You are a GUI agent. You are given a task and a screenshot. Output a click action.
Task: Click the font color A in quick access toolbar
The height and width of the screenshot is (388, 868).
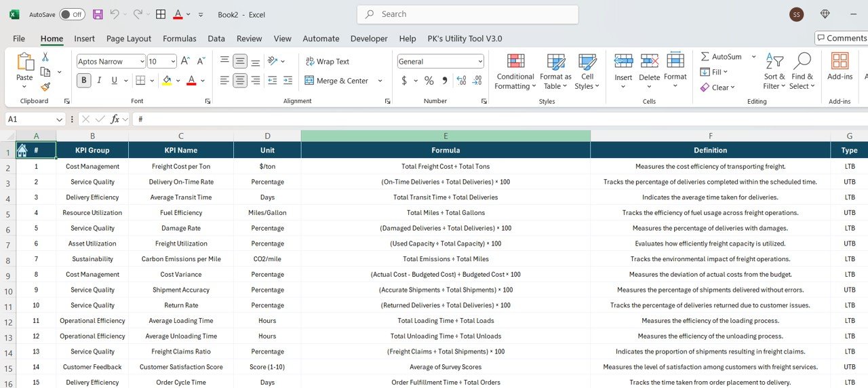pos(178,14)
